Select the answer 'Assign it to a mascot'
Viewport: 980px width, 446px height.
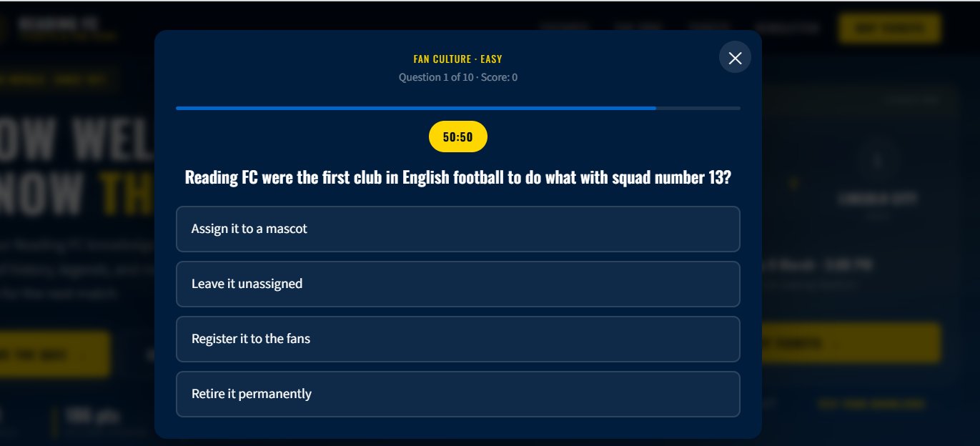tap(457, 229)
